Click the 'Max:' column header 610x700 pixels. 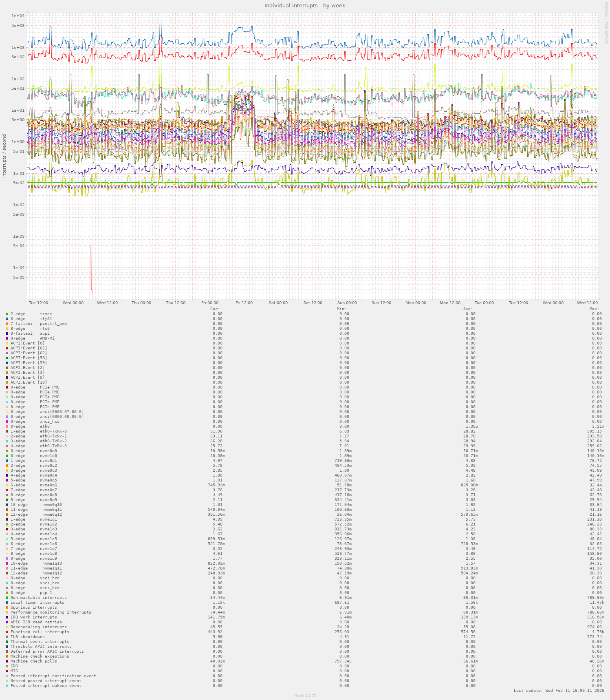(594, 309)
